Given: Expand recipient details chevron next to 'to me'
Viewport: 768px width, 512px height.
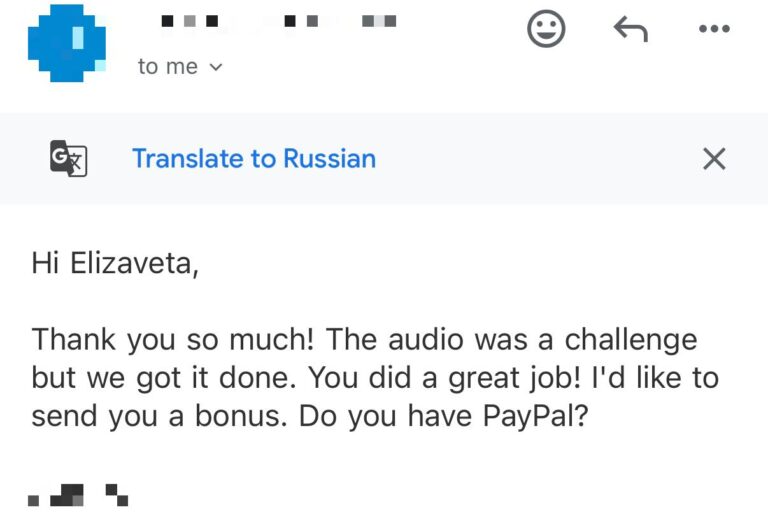Looking at the screenshot, I should tap(216, 67).
